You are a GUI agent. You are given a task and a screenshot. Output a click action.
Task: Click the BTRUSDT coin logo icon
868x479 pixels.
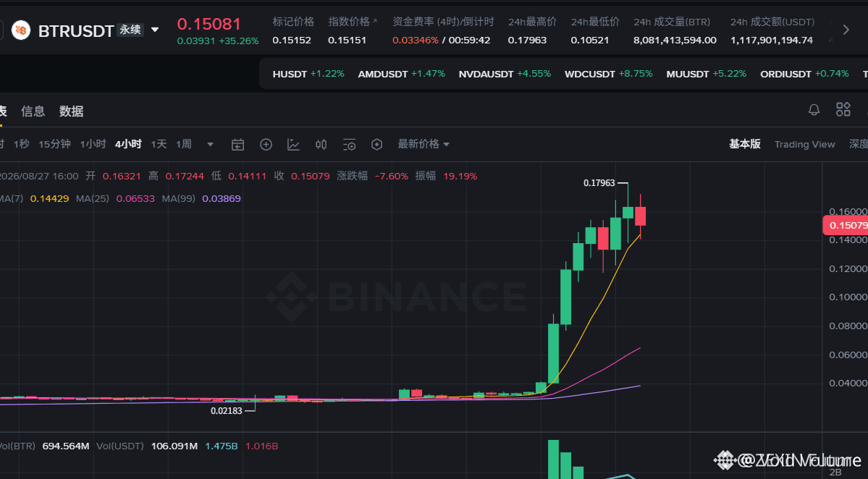click(21, 30)
